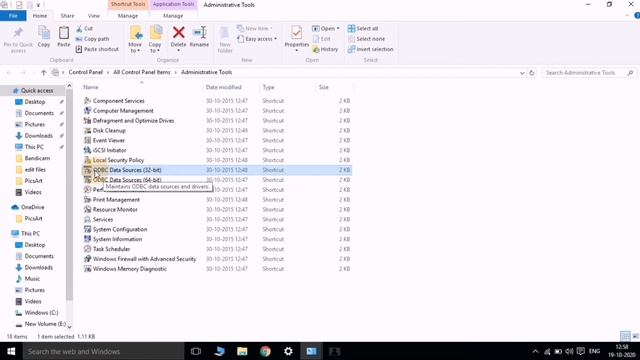This screenshot has height=360, width=640.
Task: Open address bar history dropdown
Action: pos(522,73)
